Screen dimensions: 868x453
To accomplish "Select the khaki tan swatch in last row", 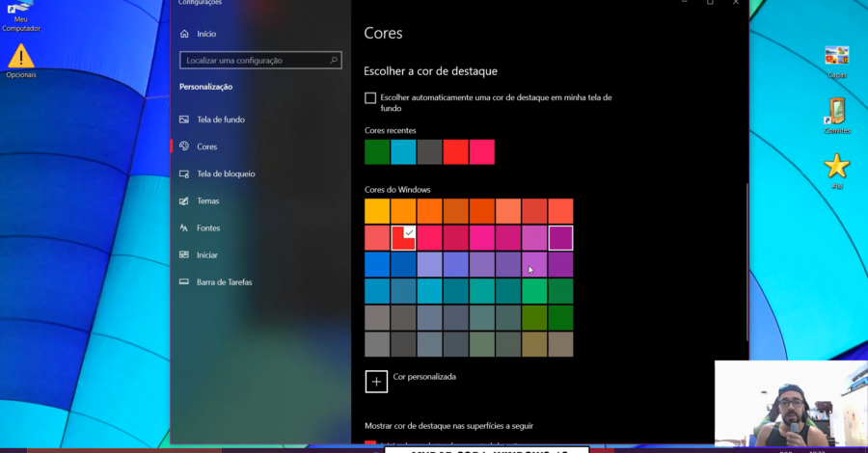I will 560,344.
